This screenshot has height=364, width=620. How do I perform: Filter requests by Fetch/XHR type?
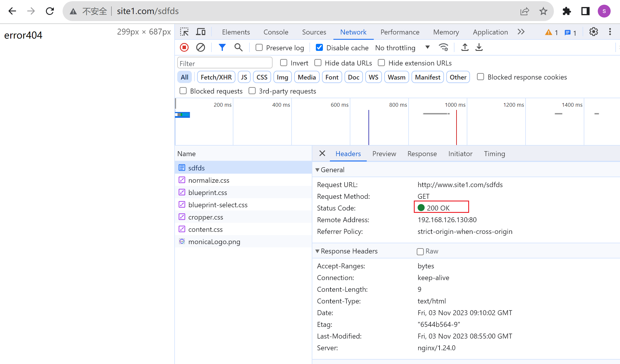pyautogui.click(x=216, y=77)
